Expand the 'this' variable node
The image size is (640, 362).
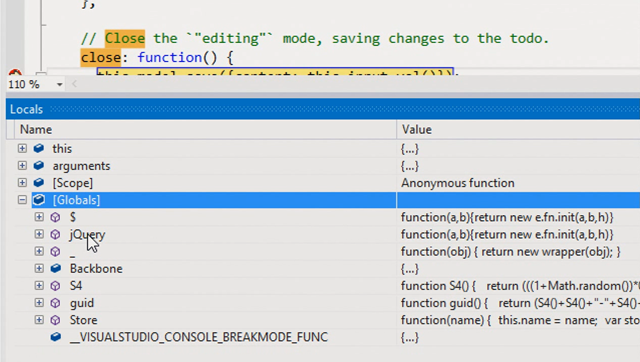pos(22,149)
